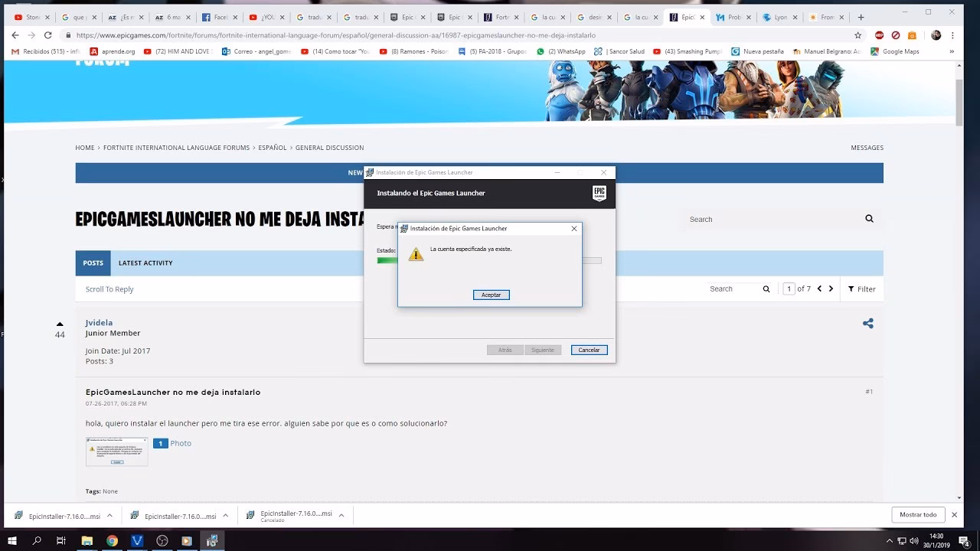
Task: Open the '1 Photo' attachment link
Action: pos(172,443)
